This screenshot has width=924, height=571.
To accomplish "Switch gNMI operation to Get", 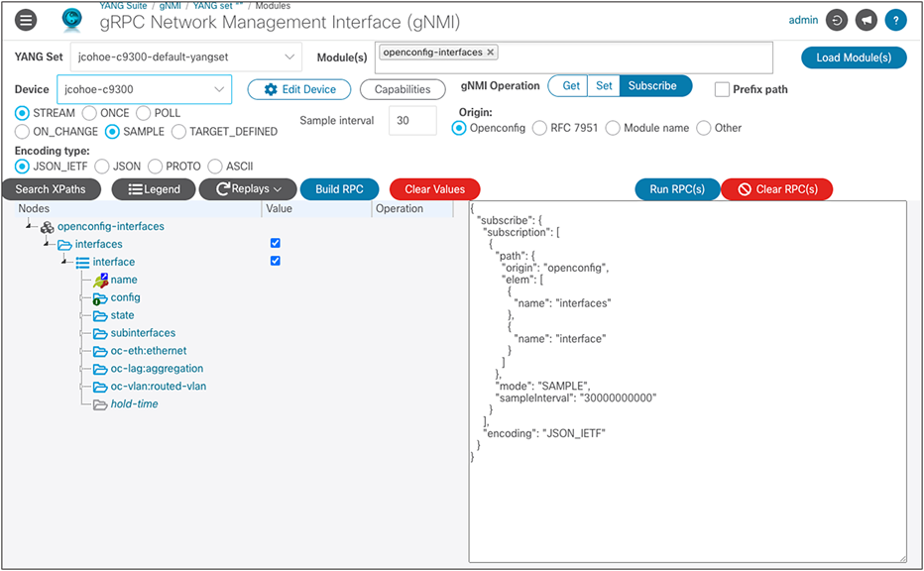I will [x=570, y=86].
